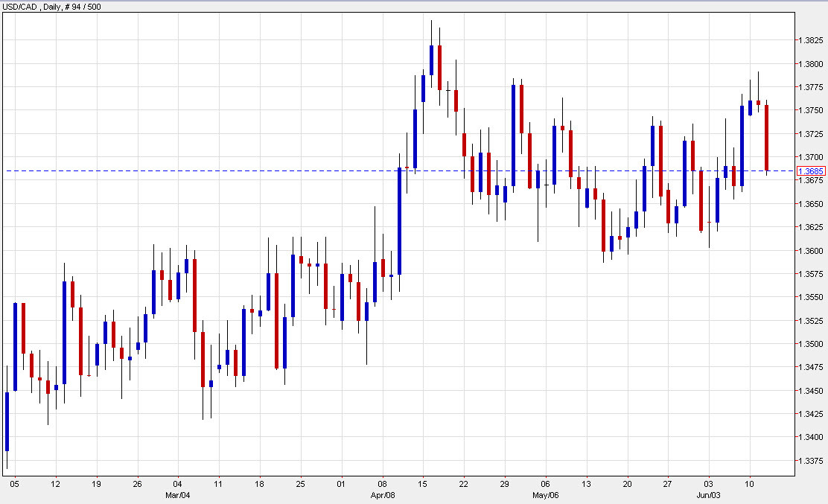Click the 1.3700 price axis label
The width and height of the screenshot is (828, 504).
pos(810,157)
